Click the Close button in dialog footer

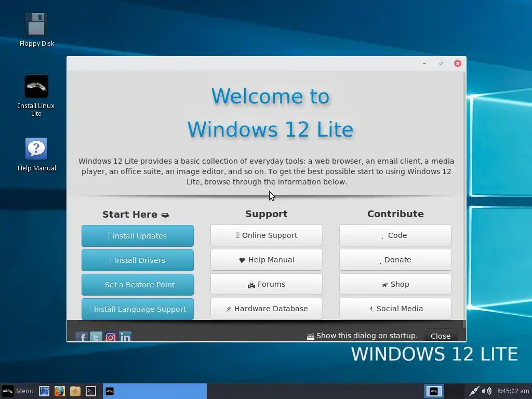(441, 336)
